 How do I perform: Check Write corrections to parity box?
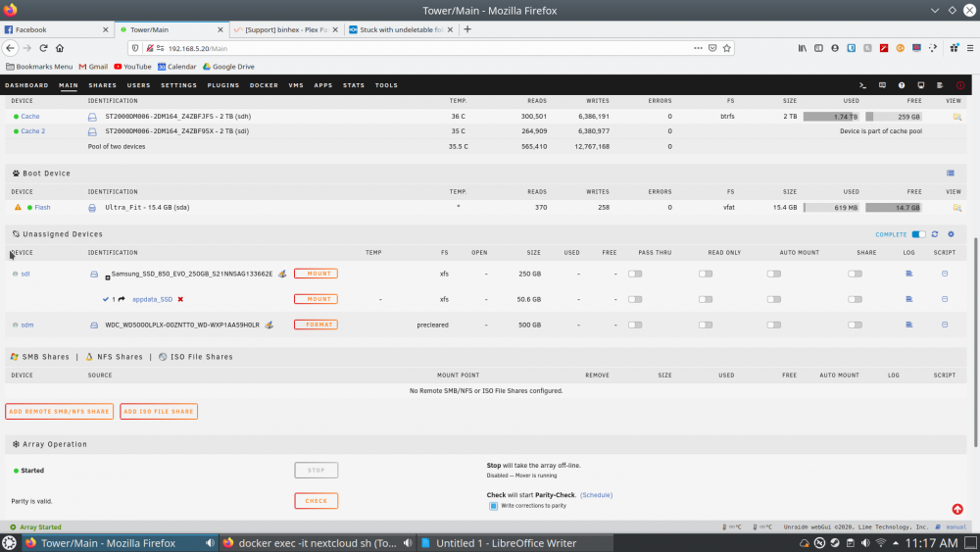tap(493, 506)
